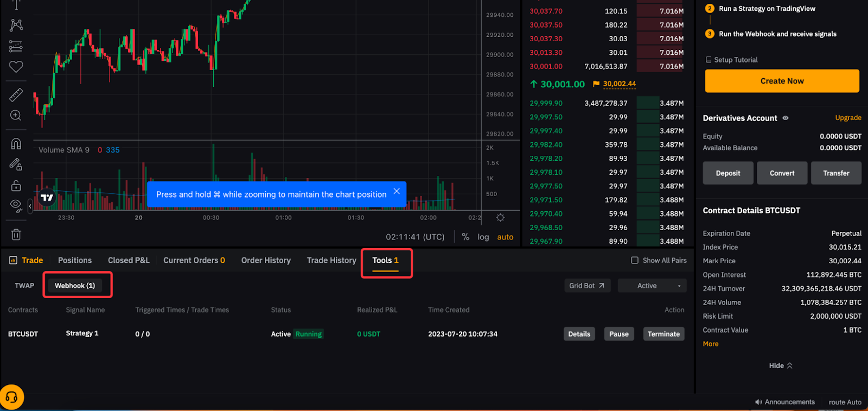Select ask price 30,037.70 in order book
Screen dimensions: 868x411
546,11
